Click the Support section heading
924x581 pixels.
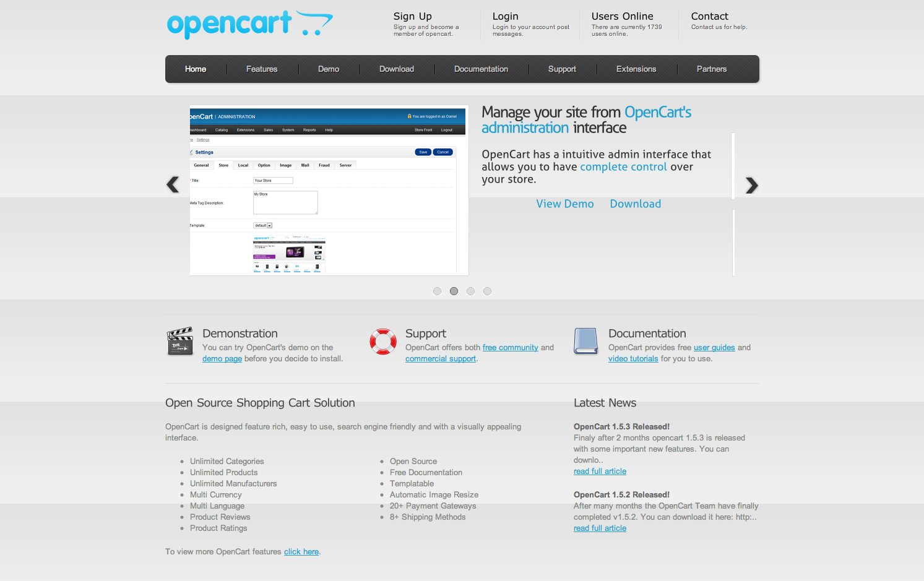[425, 334]
